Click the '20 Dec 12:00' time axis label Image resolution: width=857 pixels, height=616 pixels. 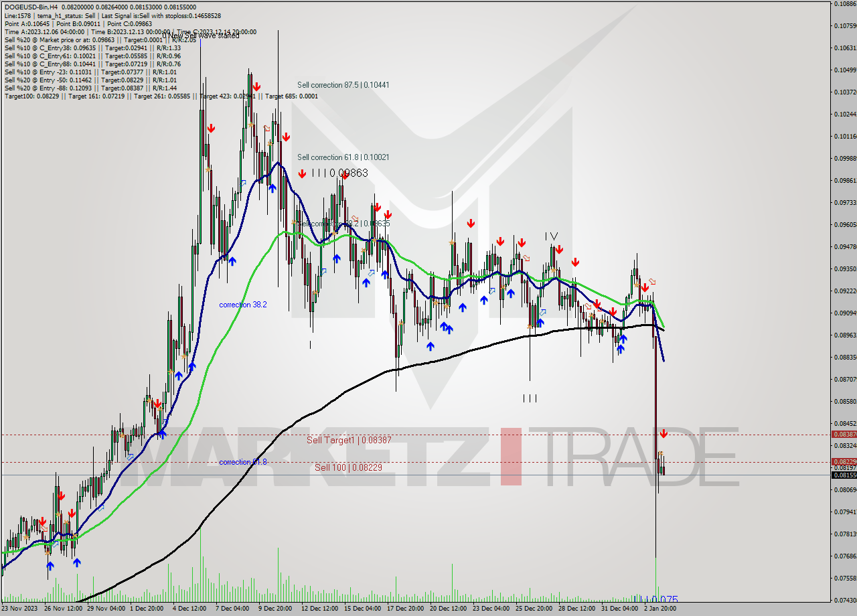coord(448,608)
